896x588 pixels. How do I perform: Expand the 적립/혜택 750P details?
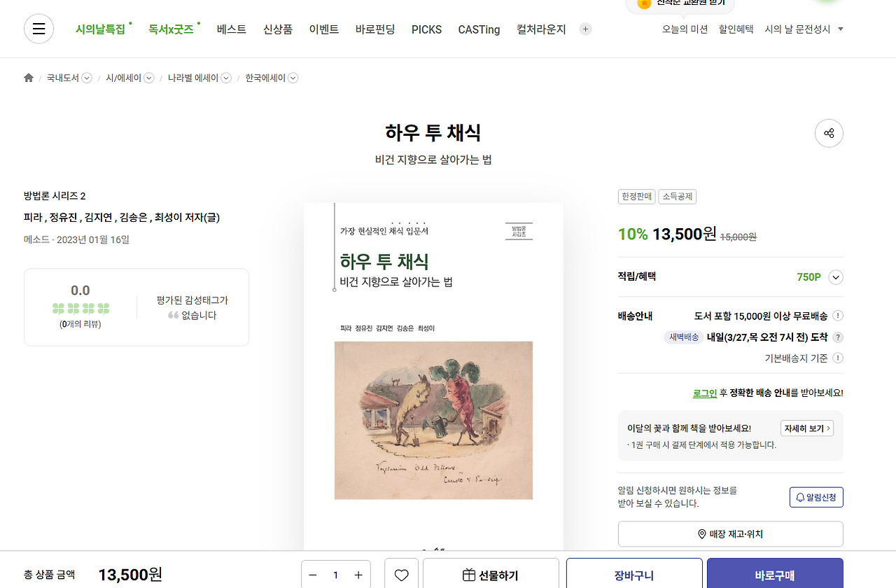coord(836,277)
